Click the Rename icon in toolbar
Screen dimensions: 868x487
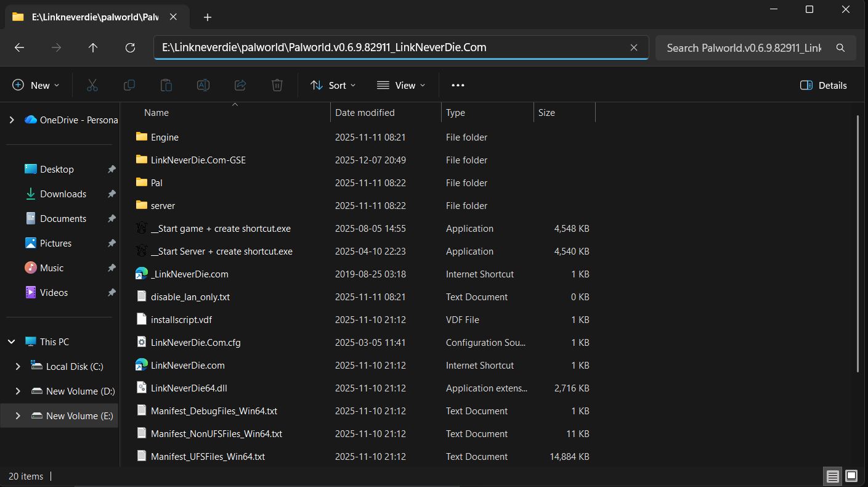point(203,85)
